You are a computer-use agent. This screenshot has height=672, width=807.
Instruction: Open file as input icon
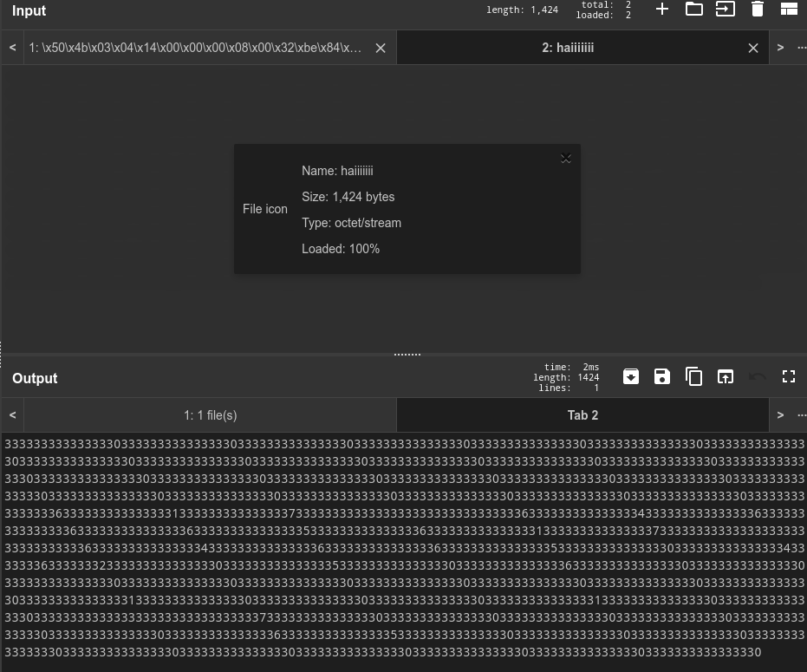pos(725,10)
